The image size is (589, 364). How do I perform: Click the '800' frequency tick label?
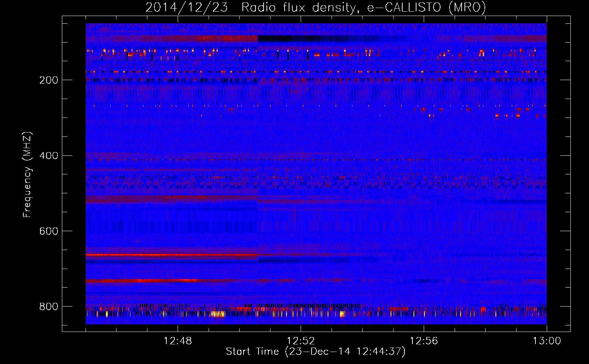(49, 306)
